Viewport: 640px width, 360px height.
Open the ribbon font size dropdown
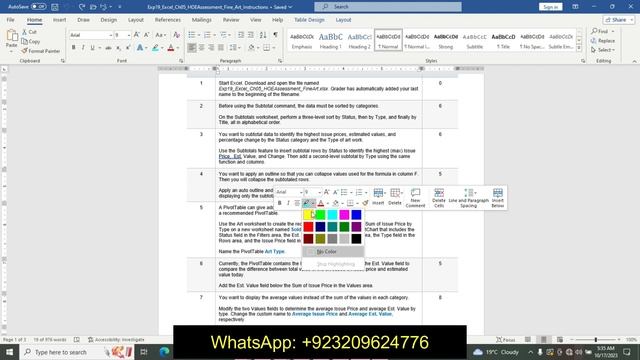click(129, 35)
